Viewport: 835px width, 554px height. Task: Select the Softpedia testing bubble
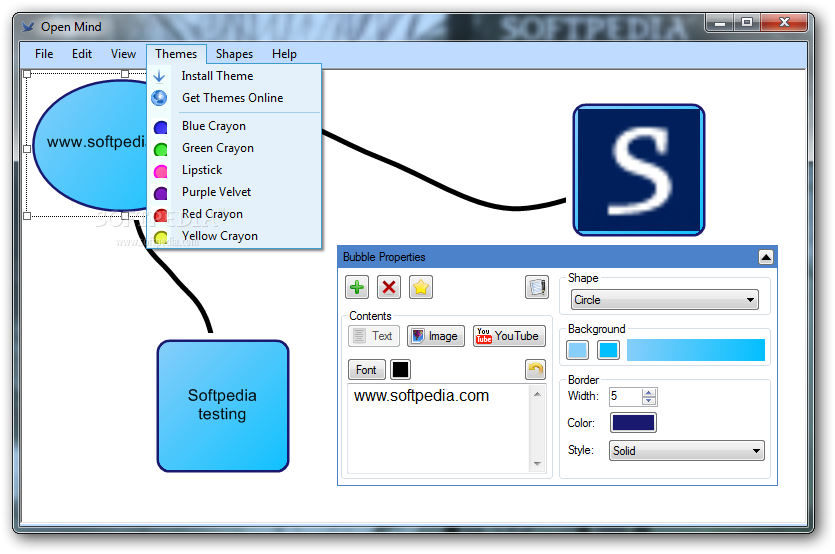(x=223, y=406)
